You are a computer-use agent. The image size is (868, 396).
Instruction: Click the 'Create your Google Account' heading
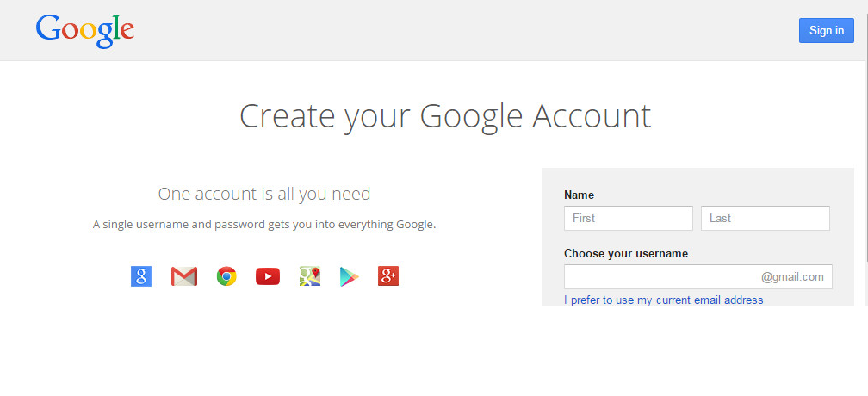click(445, 116)
